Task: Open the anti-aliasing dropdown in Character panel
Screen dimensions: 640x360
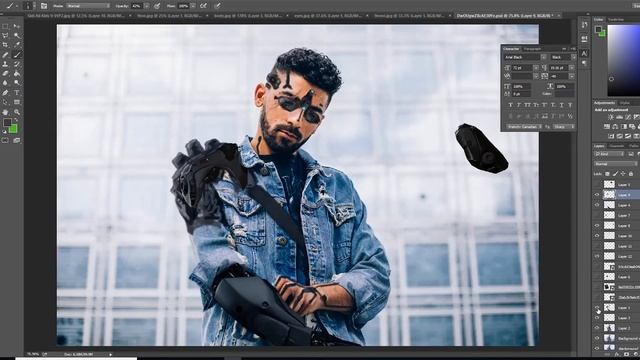Action: 564,127
